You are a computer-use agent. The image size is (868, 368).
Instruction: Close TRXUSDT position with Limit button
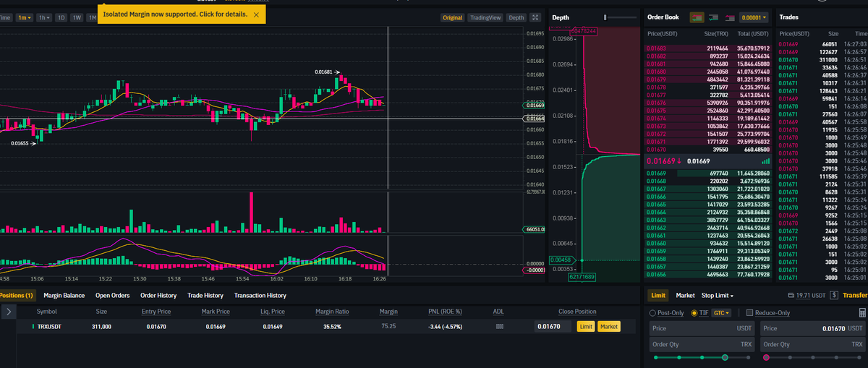click(x=586, y=327)
